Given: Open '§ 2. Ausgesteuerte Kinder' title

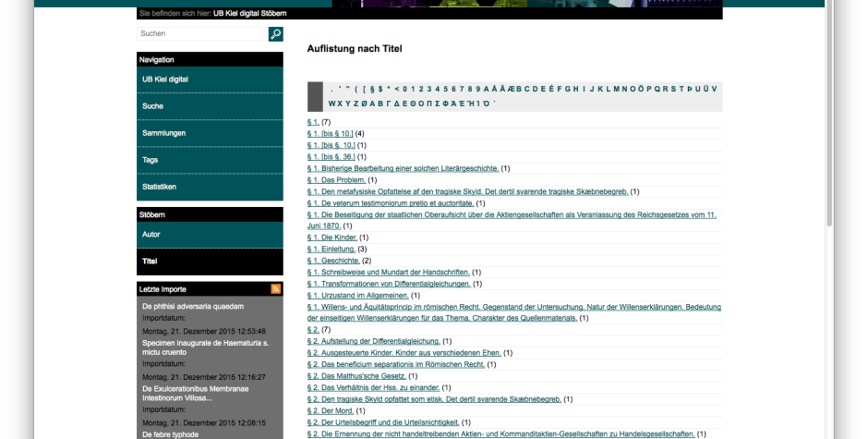Looking at the screenshot, I should [x=404, y=353].
